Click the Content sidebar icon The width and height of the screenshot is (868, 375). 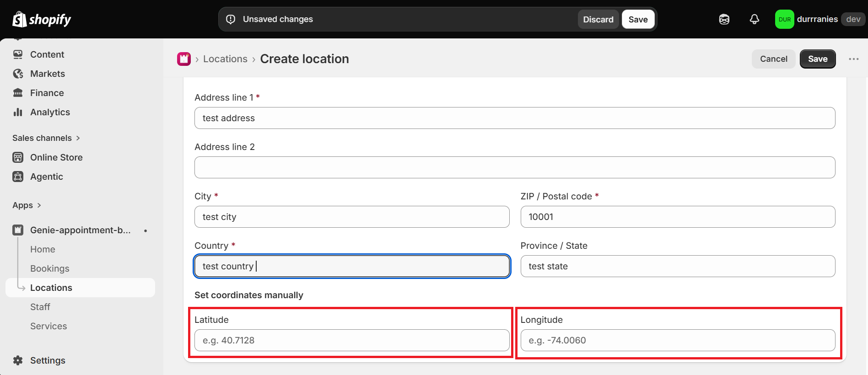[x=18, y=54]
